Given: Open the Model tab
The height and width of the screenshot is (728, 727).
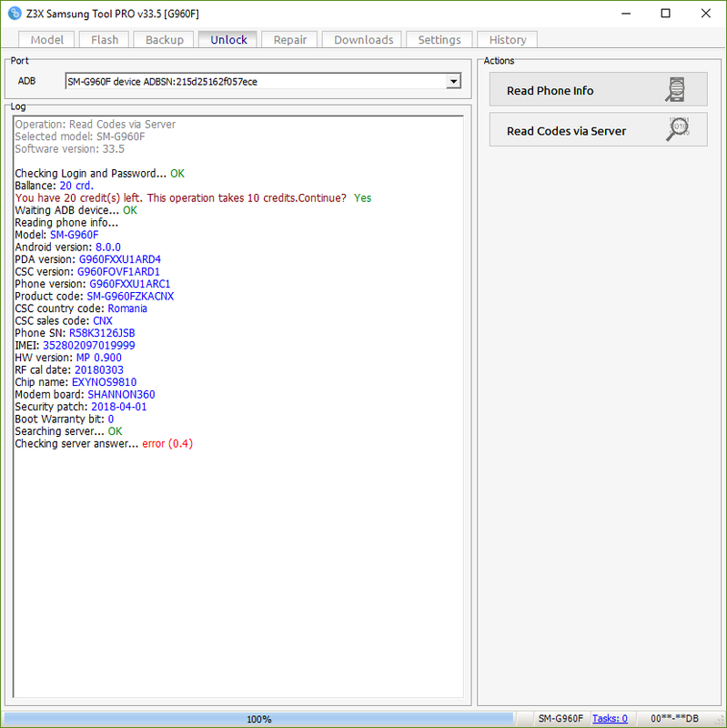Looking at the screenshot, I should [47, 40].
